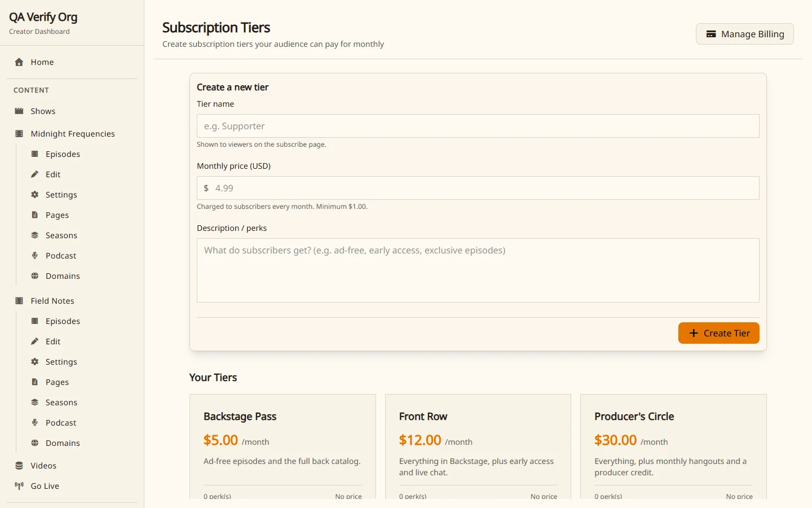This screenshot has height=508, width=812.
Task: Click the Midnight Frequencies film icon
Action: [x=19, y=134]
